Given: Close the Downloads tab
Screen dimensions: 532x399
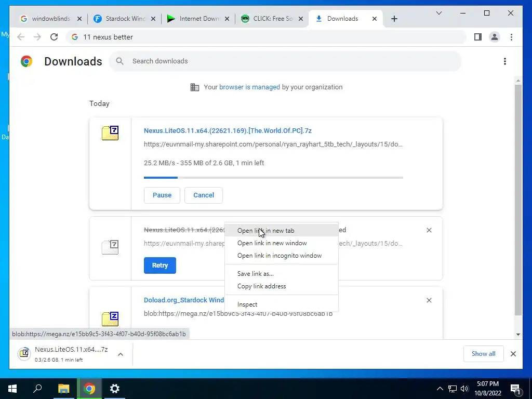Looking at the screenshot, I should tap(374, 19).
